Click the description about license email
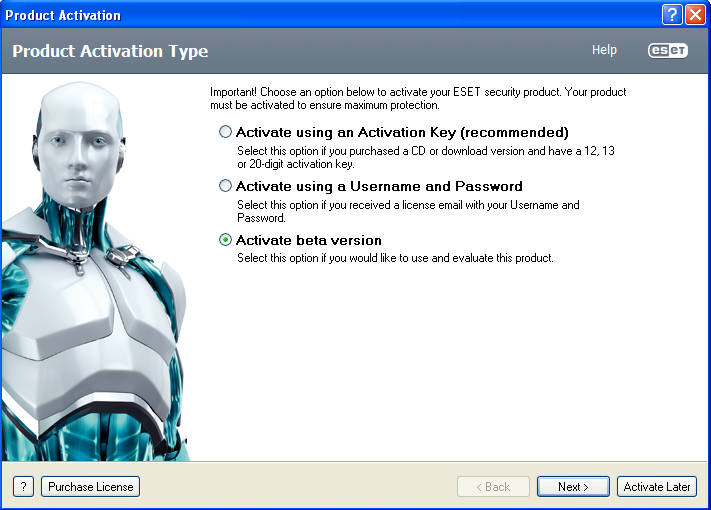The width and height of the screenshot is (711, 510). [x=408, y=211]
